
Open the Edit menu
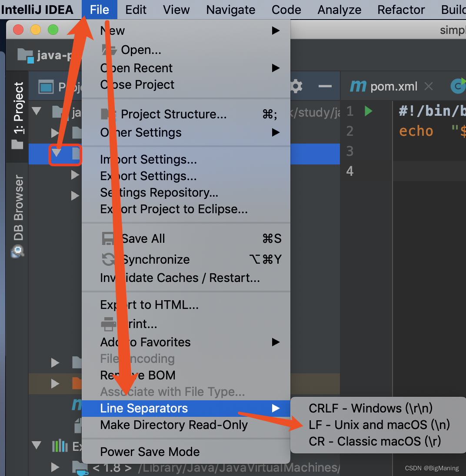136,10
